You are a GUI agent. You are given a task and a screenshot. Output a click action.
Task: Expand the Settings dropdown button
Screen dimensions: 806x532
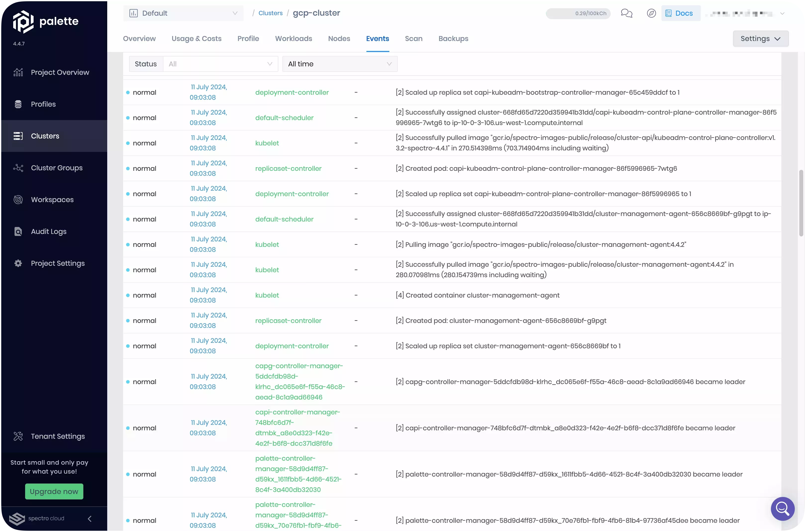click(760, 39)
